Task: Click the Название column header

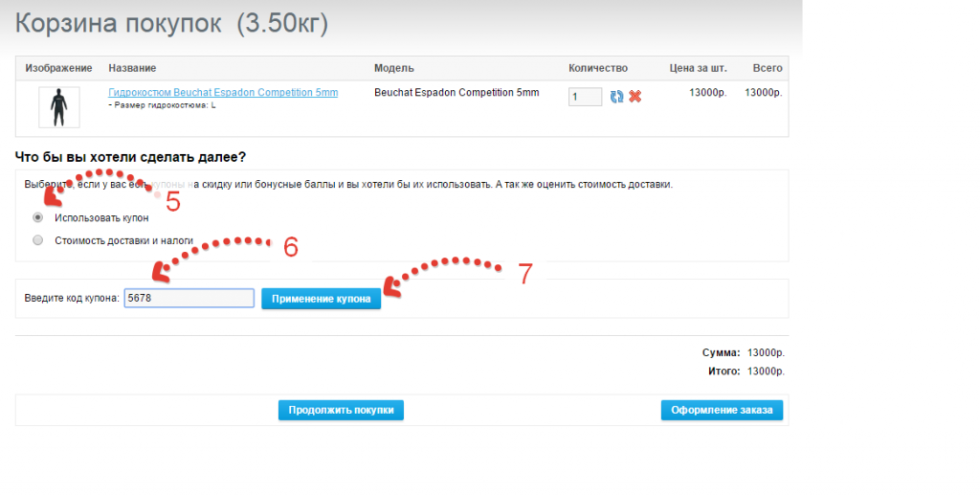Action: click(132, 68)
